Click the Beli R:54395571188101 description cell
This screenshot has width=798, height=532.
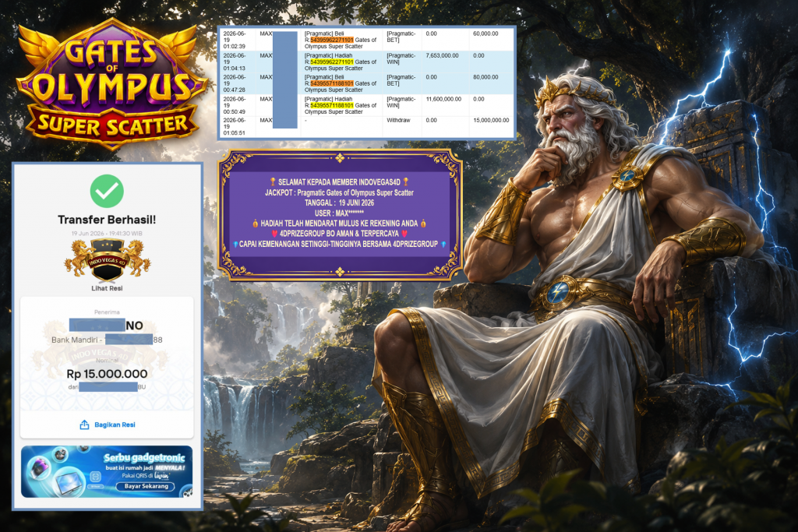tap(341, 83)
